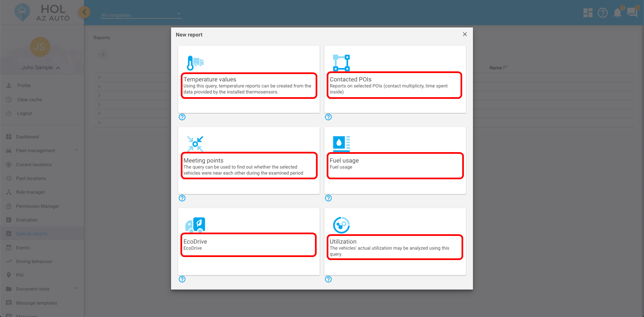Select the Temperature values report title
644x317 pixels.
pos(210,79)
